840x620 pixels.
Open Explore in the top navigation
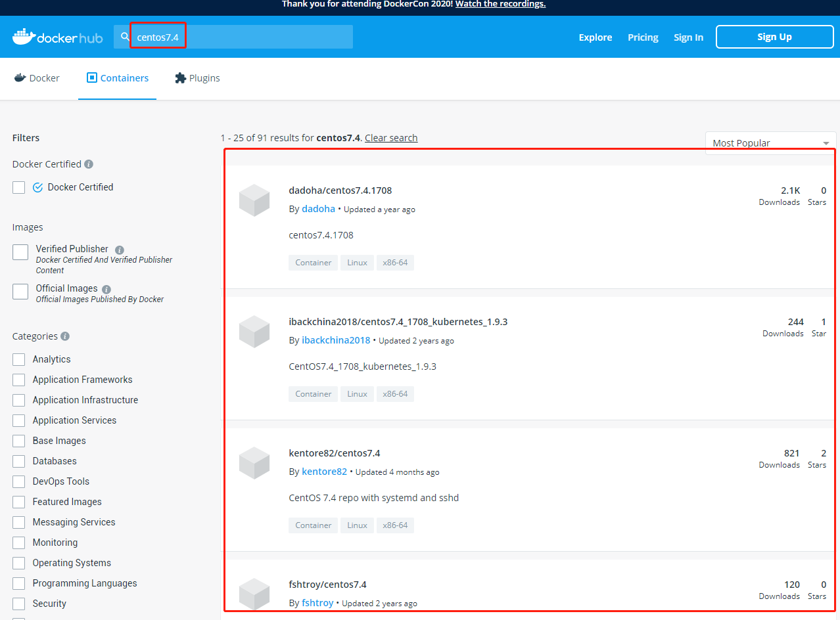coord(595,37)
